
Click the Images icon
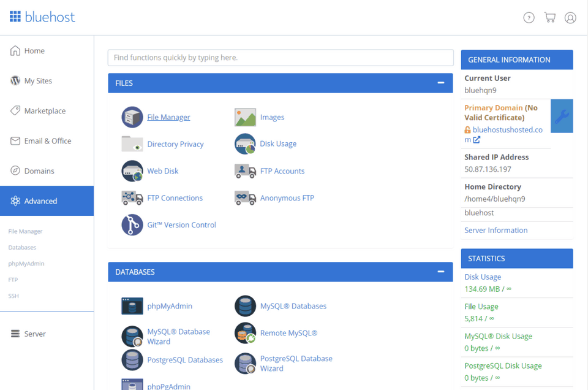(245, 117)
